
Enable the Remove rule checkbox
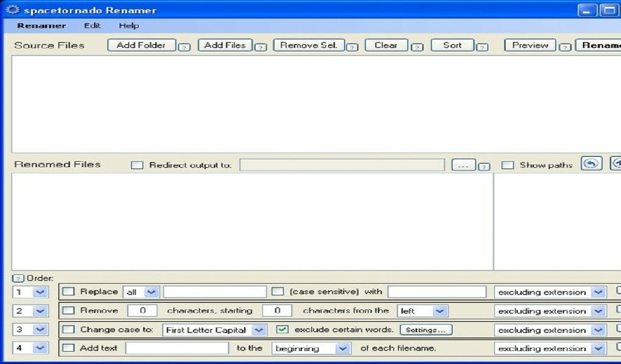click(69, 310)
